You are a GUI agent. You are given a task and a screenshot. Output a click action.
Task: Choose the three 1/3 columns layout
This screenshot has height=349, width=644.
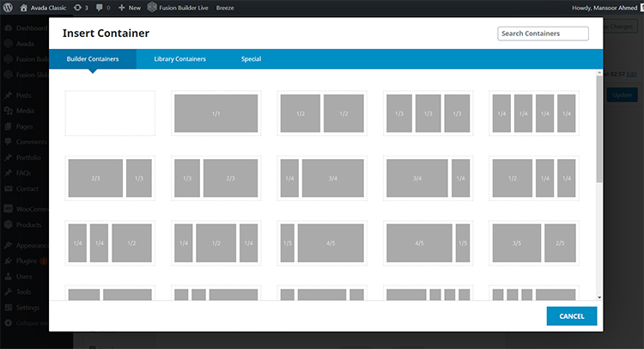pyautogui.click(x=428, y=113)
